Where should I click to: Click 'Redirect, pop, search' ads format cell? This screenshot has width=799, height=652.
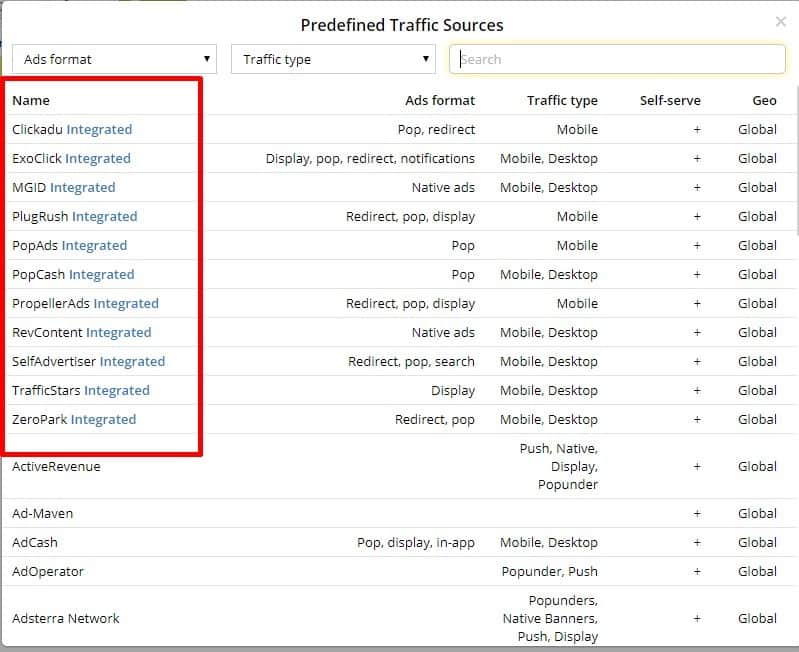pyautogui.click(x=411, y=362)
